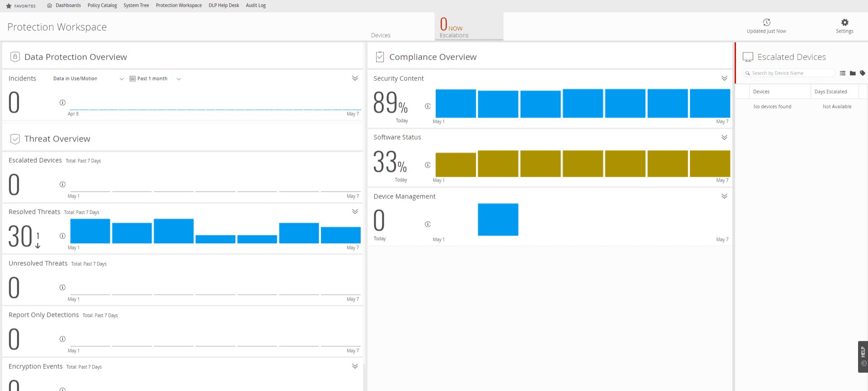This screenshot has width=868, height=391.
Task: Expand the Software Status section chevron
Action: (724, 137)
